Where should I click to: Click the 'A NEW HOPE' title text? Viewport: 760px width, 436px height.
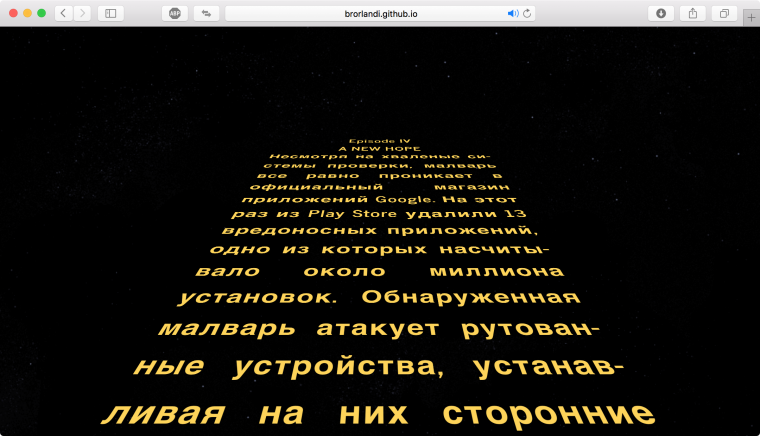[380, 149]
